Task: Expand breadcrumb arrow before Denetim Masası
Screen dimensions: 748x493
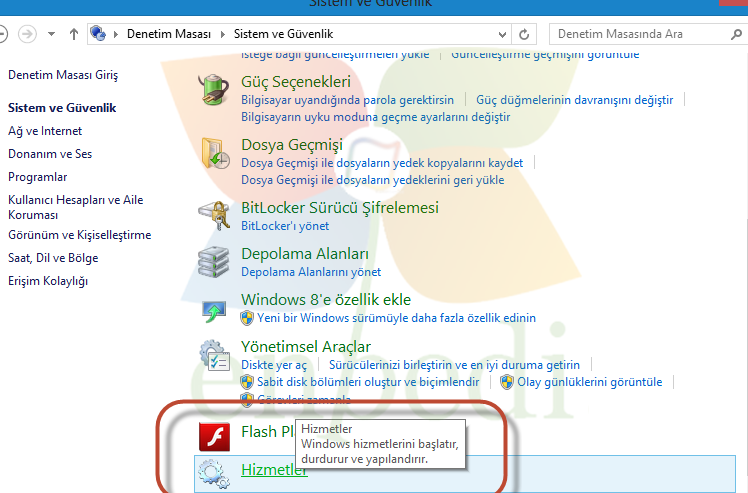Action: click(116, 34)
